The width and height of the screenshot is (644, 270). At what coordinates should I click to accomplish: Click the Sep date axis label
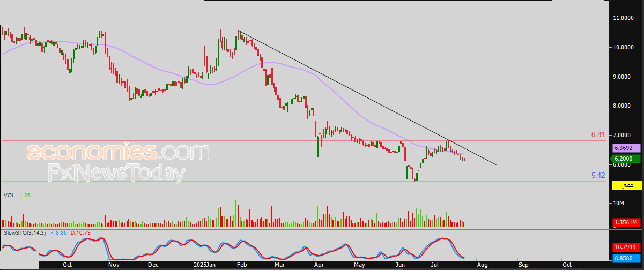coord(523,265)
